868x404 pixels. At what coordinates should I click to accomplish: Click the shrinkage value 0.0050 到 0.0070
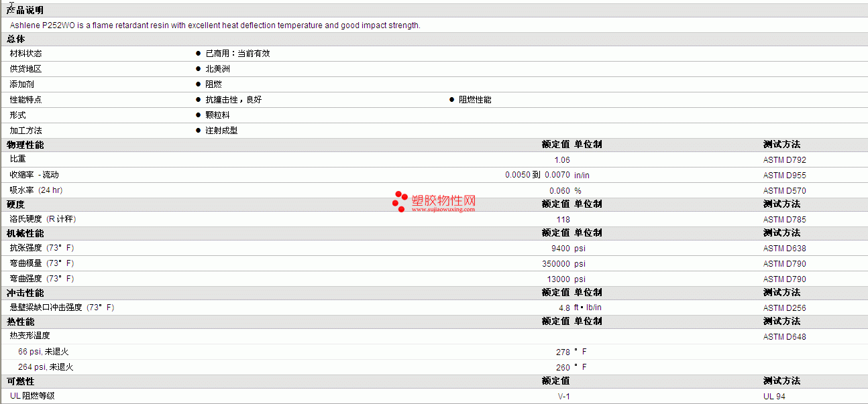coord(538,175)
